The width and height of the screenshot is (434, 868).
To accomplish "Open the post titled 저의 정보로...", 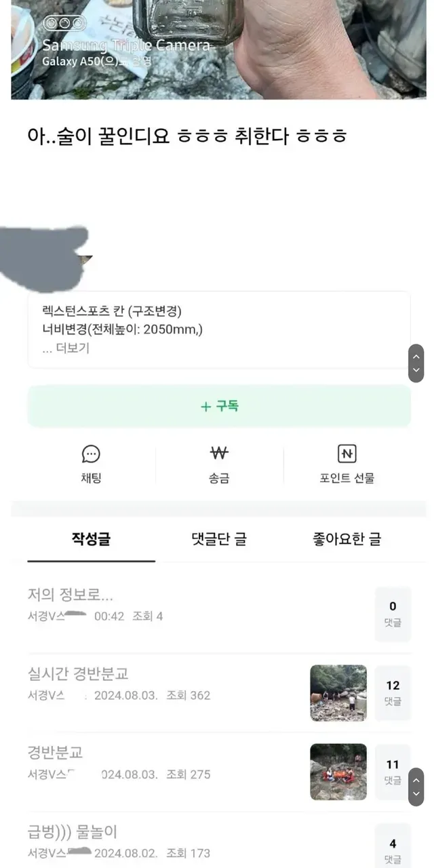I will click(x=71, y=595).
